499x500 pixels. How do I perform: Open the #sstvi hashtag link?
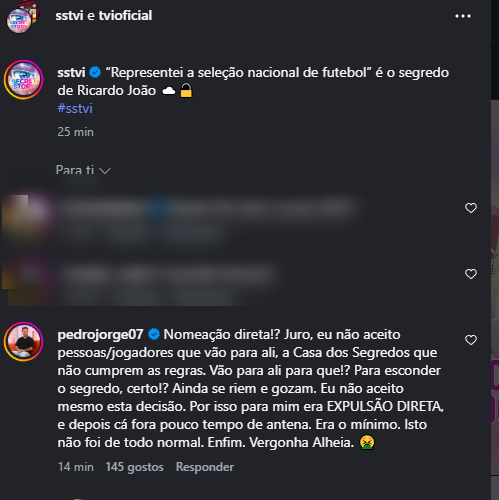click(75, 108)
